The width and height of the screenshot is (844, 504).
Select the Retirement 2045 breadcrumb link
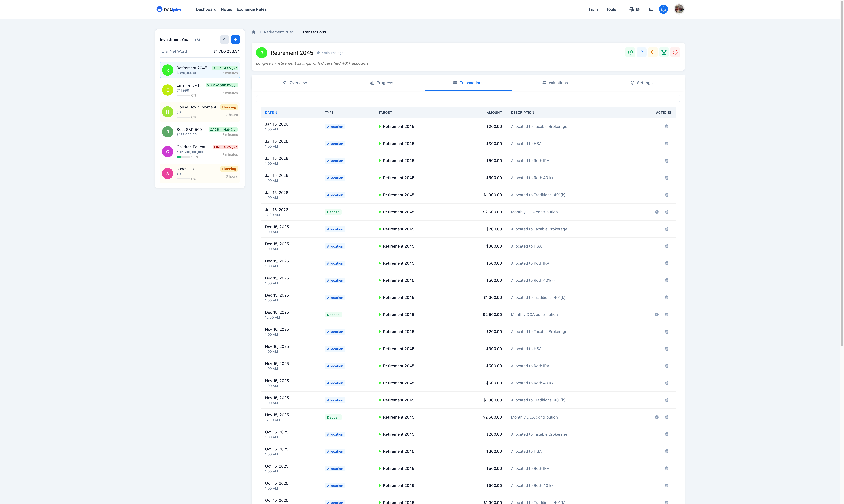[x=279, y=32]
